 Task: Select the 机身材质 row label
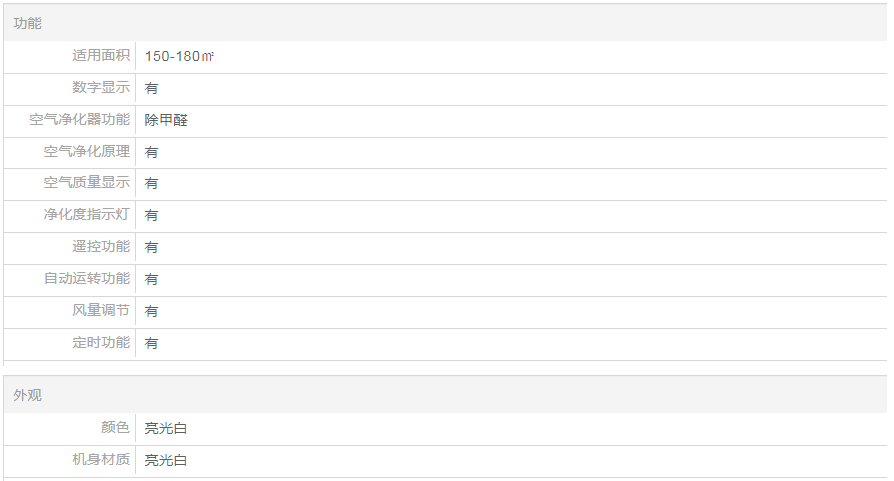tap(101, 460)
